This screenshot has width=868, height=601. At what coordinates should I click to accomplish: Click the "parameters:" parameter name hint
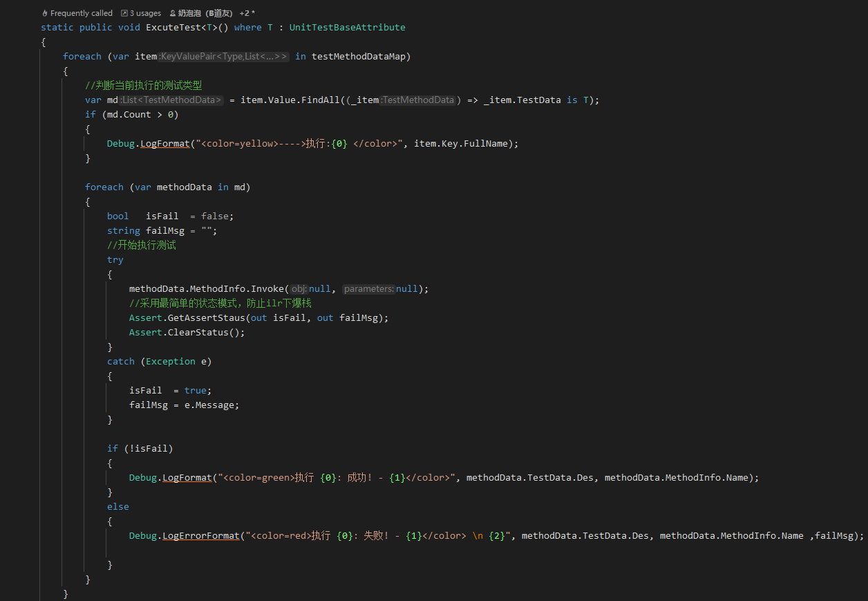click(x=369, y=288)
